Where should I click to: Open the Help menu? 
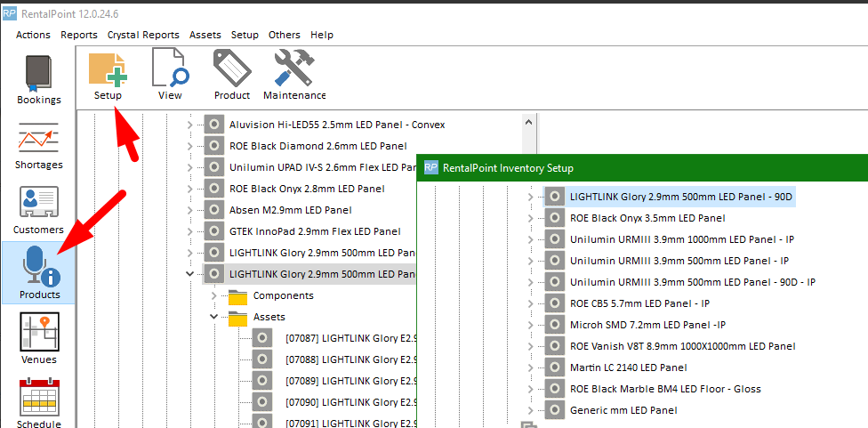pos(322,35)
